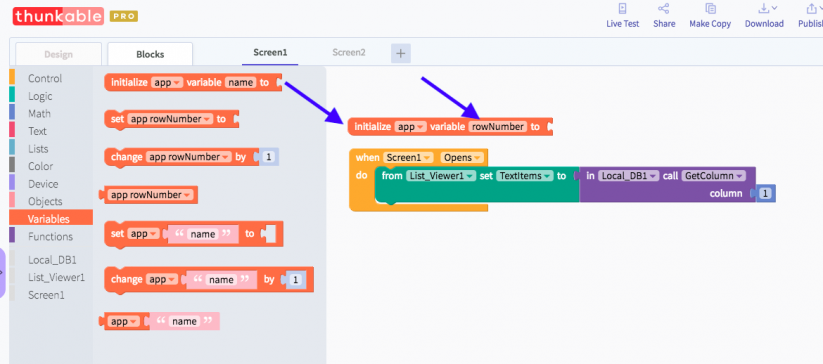823x364 pixels.
Task: Click the 1 value in change rowNumber block
Action: pos(269,157)
